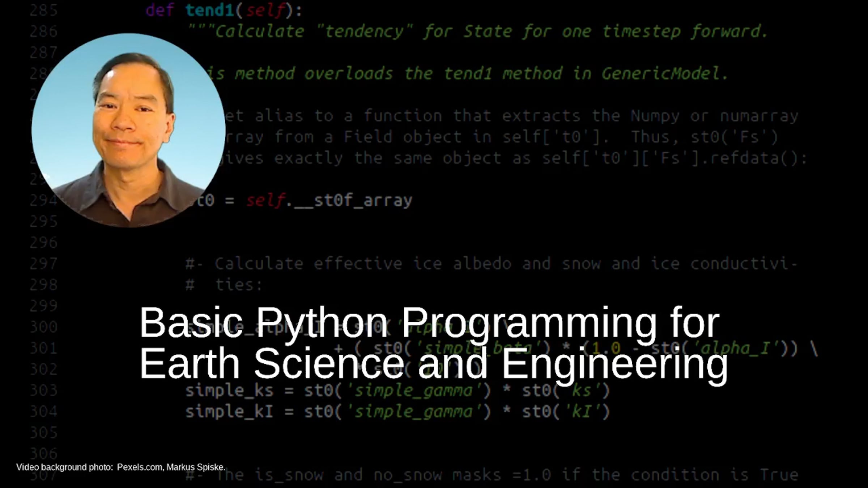Click the '# ties:' comment line
This screenshot has width=868, height=488.
[x=224, y=285]
